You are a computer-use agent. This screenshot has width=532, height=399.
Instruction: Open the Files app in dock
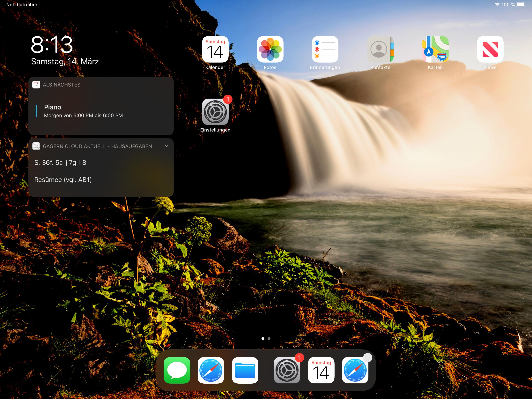coord(245,370)
